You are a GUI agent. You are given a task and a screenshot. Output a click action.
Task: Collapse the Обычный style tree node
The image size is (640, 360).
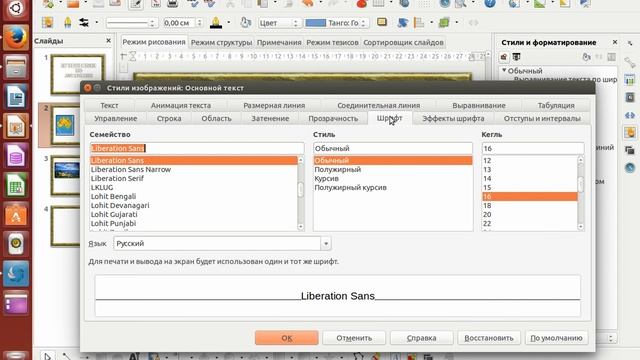click(x=504, y=71)
